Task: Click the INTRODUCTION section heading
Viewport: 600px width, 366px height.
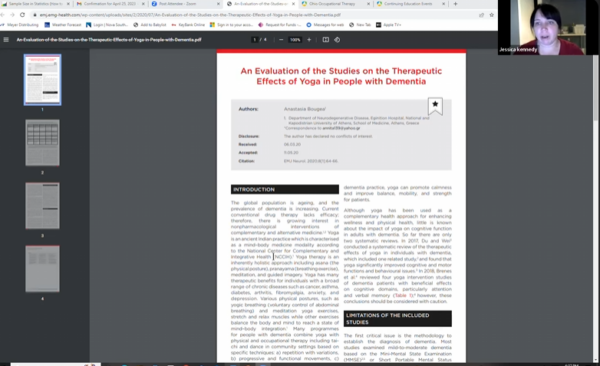Action: (x=285, y=190)
